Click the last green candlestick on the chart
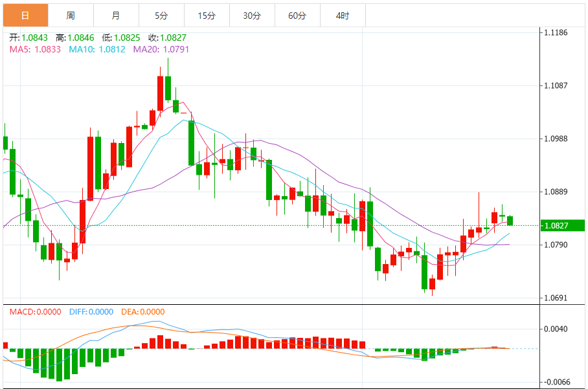 tap(510, 221)
